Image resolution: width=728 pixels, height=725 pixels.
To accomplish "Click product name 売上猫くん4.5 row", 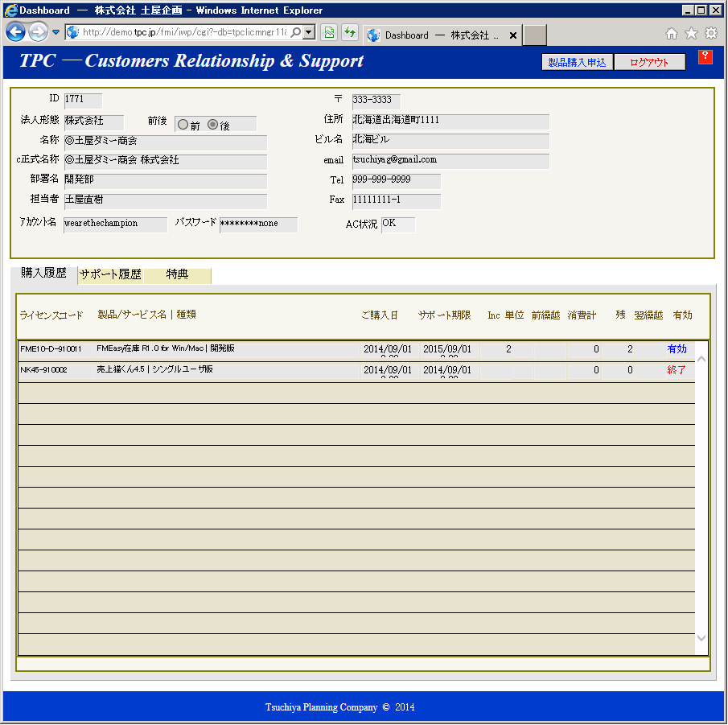I will click(x=155, y=369).
